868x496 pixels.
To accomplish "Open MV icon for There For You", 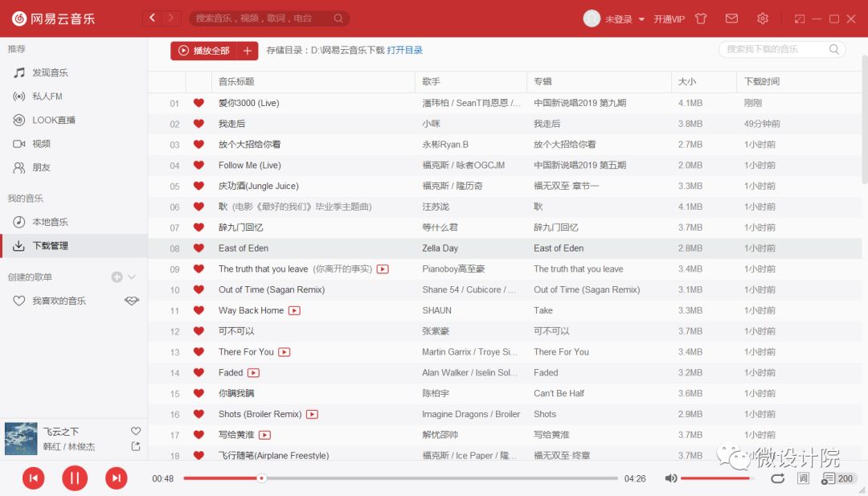I will pos(284,352).
